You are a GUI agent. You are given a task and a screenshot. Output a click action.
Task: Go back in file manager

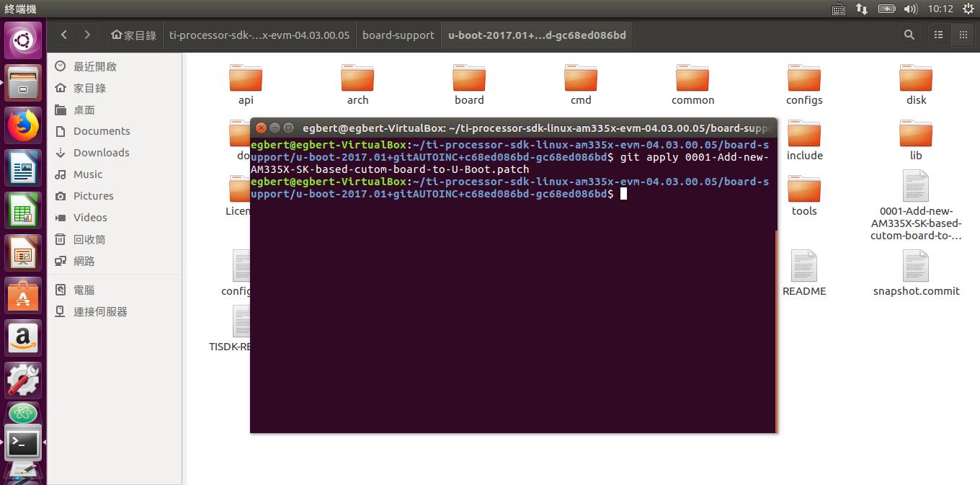tap(64, 35)
